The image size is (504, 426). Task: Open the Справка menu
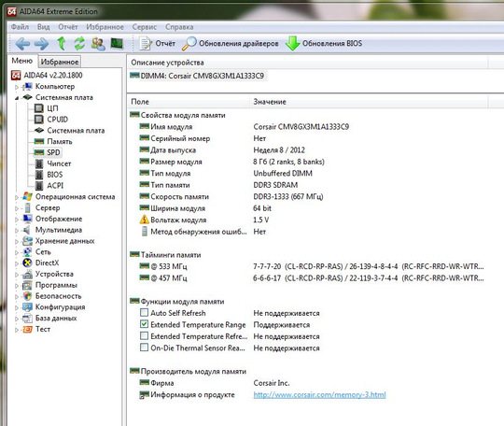(179, 27)
